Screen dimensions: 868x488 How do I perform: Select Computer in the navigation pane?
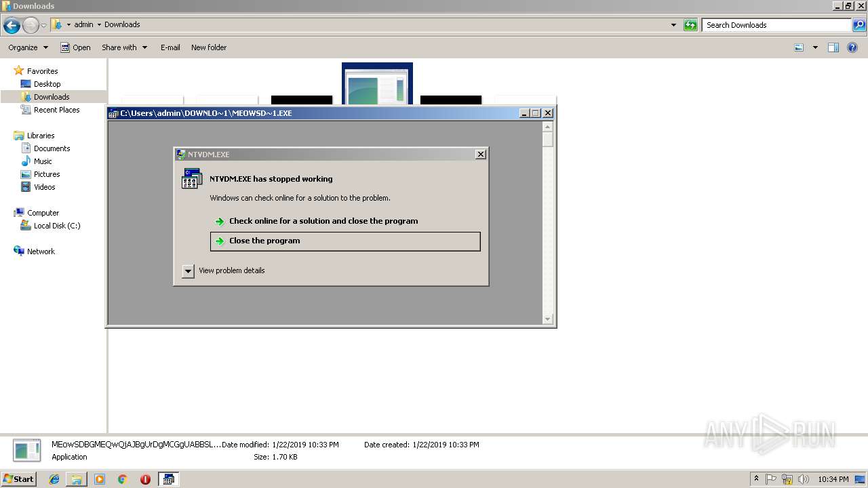click(43, 213)
